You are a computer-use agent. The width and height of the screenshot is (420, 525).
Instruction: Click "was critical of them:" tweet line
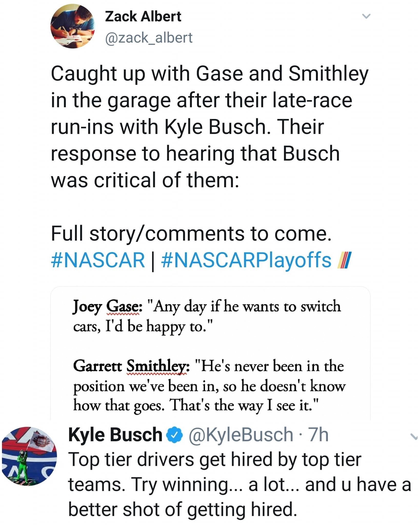(x=145, y=180)
